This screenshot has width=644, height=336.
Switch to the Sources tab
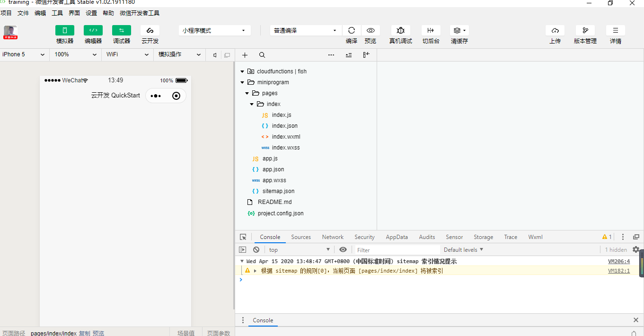301,237
